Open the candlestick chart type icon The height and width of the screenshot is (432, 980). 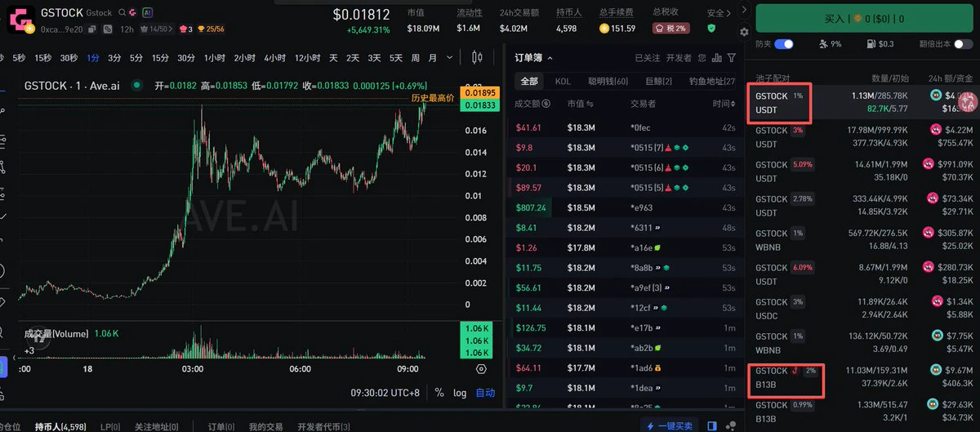[478, 58]
